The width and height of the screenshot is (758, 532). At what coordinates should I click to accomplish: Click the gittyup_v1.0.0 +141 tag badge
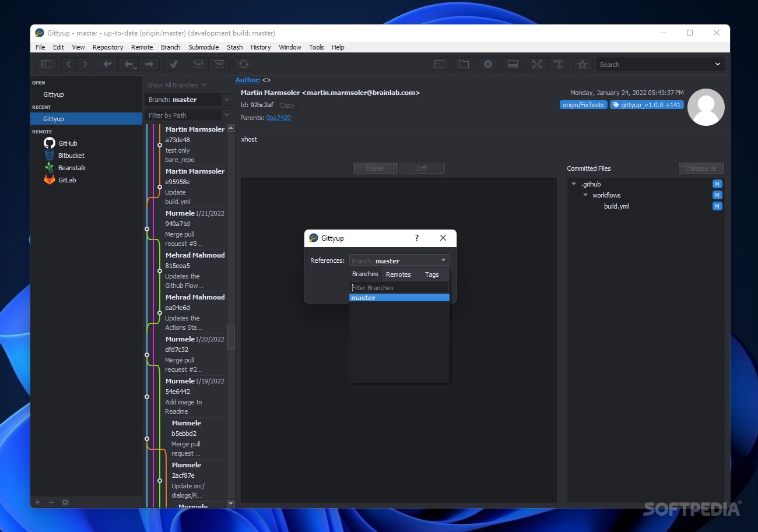coord(647,105)
